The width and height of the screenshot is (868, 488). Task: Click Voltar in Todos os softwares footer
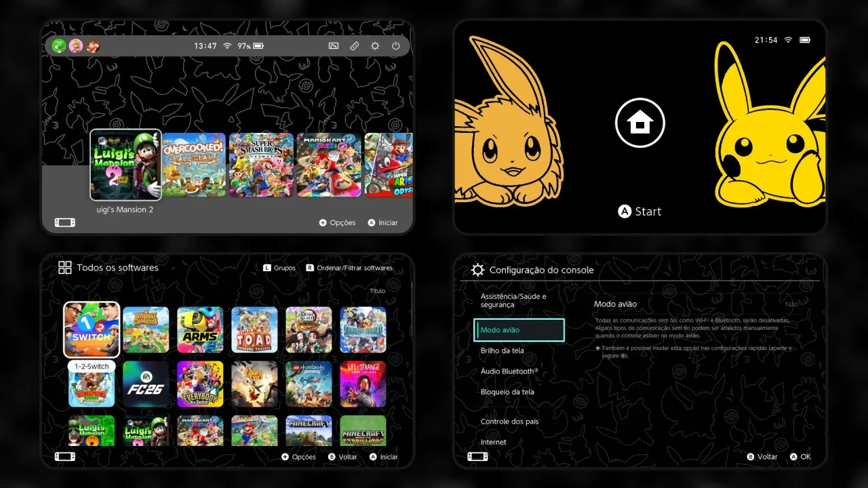(342, 457)
